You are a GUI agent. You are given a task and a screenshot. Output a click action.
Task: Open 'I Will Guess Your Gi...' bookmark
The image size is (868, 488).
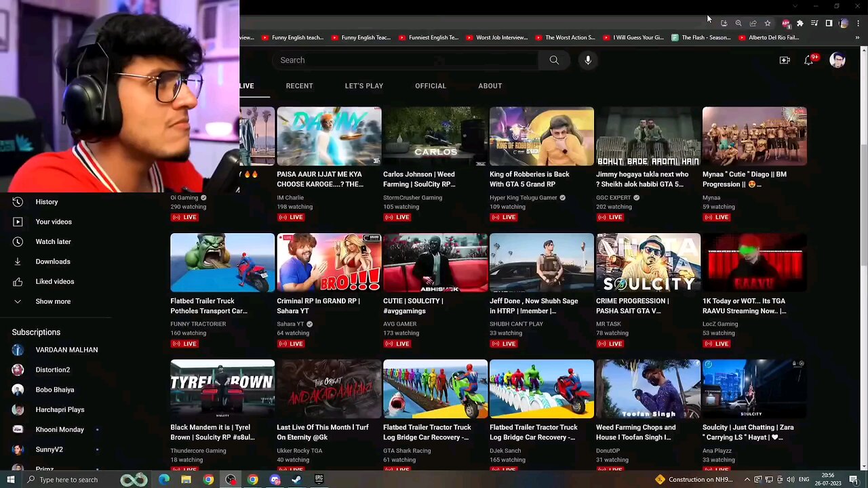633,38
